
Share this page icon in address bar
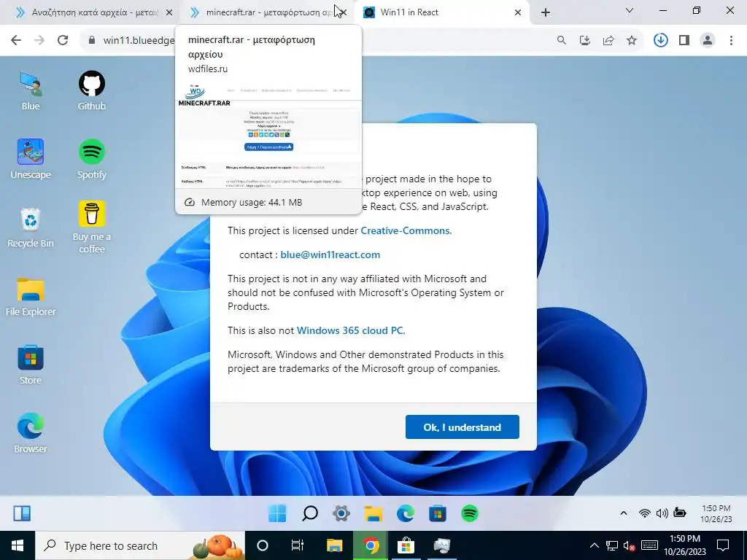click(608, 41)
